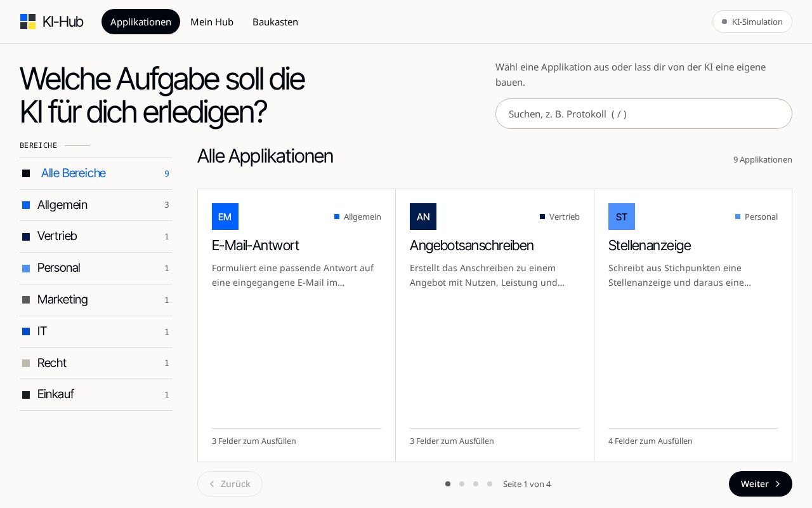Viewport: 812px width, 508px height.
Task: Click the disabled Zurück button
Action: point(230,484)
